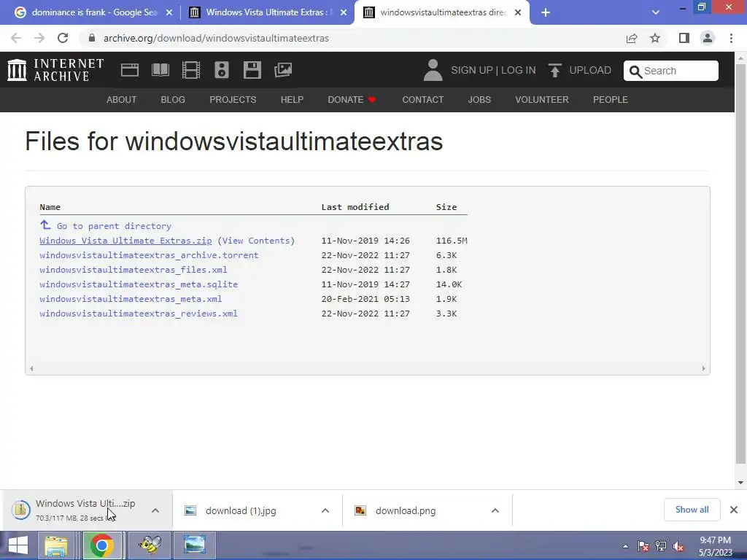
Task: Expand options for download (1).jpg
Action: coord(325,510)
